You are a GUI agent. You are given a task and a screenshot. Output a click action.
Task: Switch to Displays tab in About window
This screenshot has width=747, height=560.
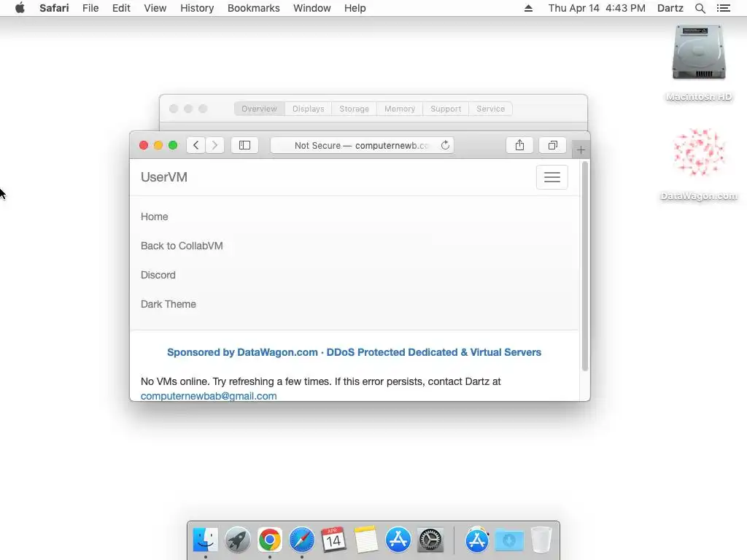point(309,109)
